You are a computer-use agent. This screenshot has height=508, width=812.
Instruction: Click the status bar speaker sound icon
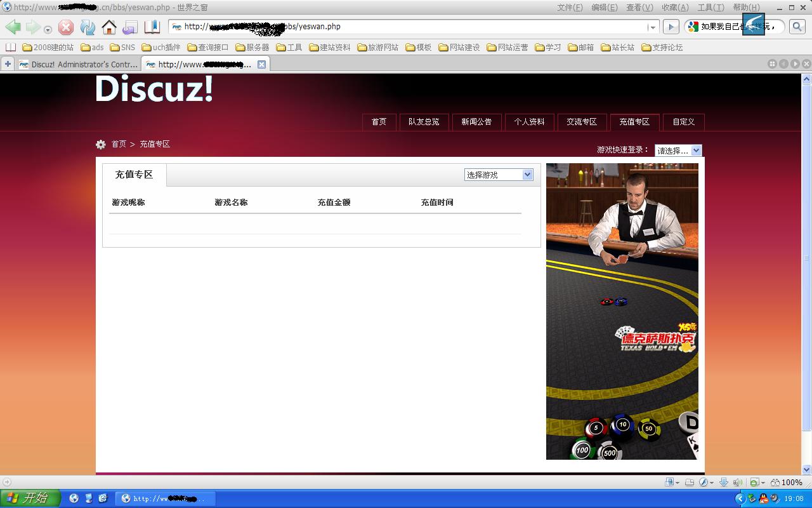pyautogui.click(x=738, y=483)
